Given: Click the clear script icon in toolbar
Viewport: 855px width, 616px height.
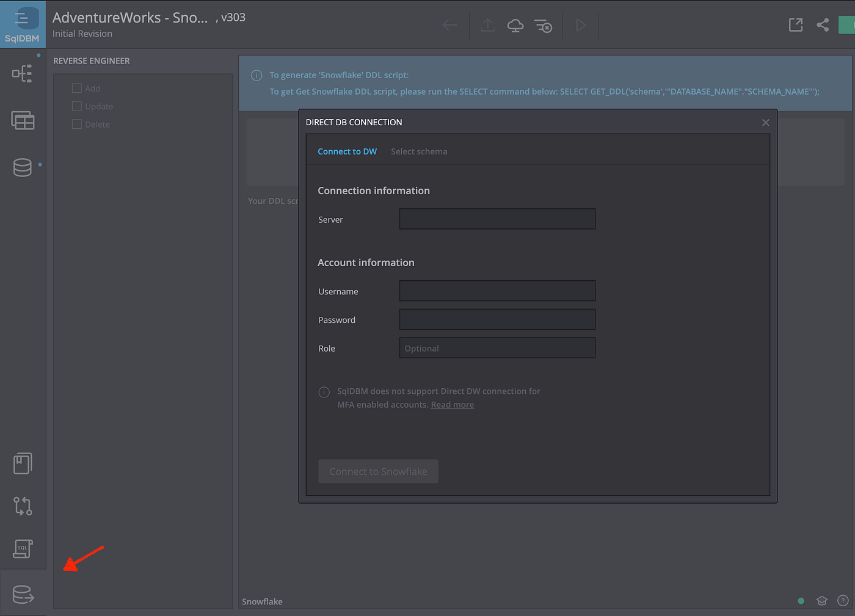Looking at the screenshot, I should [543, 26].
